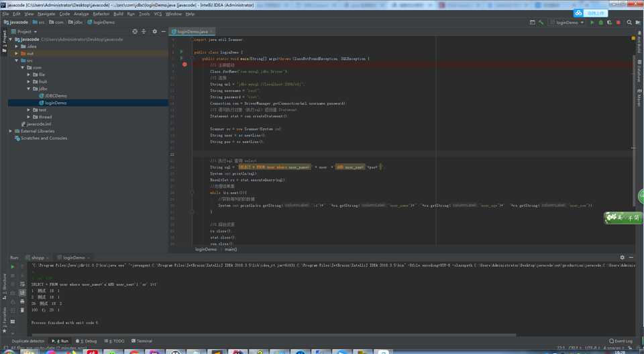Expand the file package arrow
644x354 pixels.
(29, 75)
